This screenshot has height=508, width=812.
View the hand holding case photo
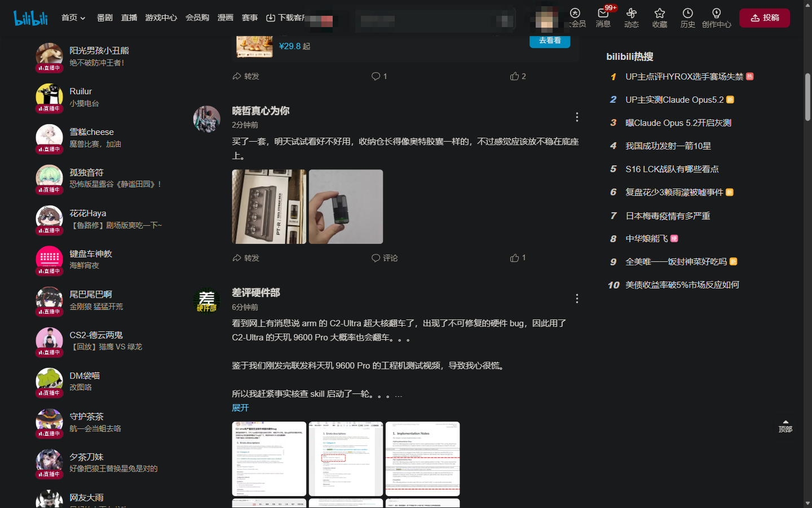[x=346, y=207]
